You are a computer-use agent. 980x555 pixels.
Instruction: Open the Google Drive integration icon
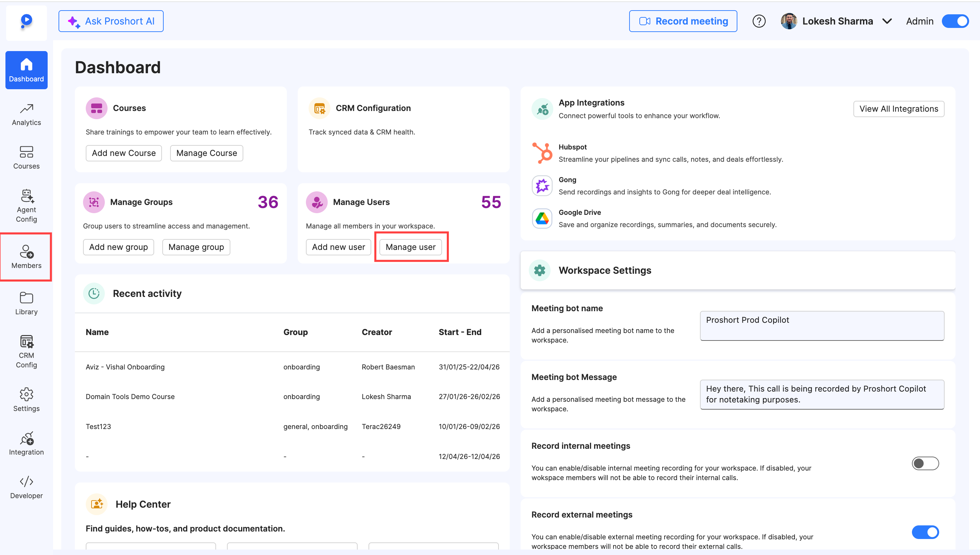coord(542,218)
